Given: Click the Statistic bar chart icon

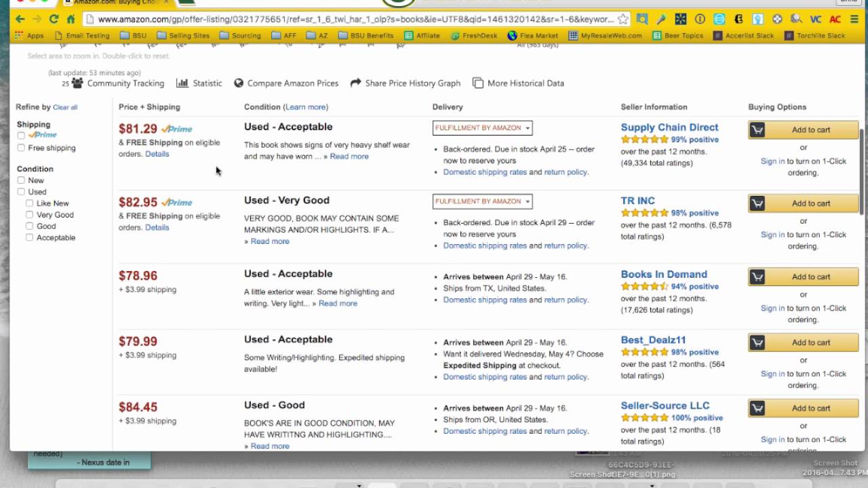Looking at the screenshot, I should [x=182, y=83].
